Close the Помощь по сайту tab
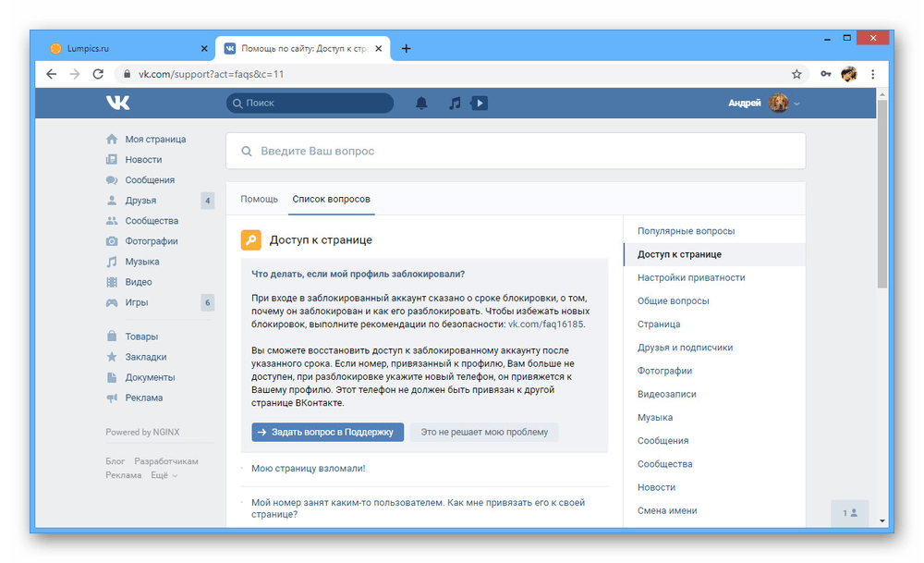The height and width of the screenshot is (563, 924). pos(378,48)
